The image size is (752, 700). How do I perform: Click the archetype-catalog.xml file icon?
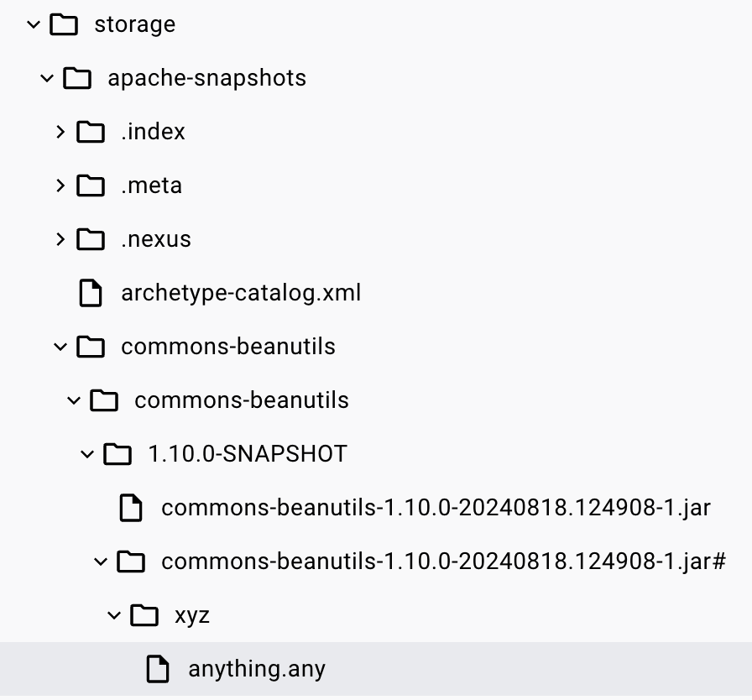click(x=91, y=293)
